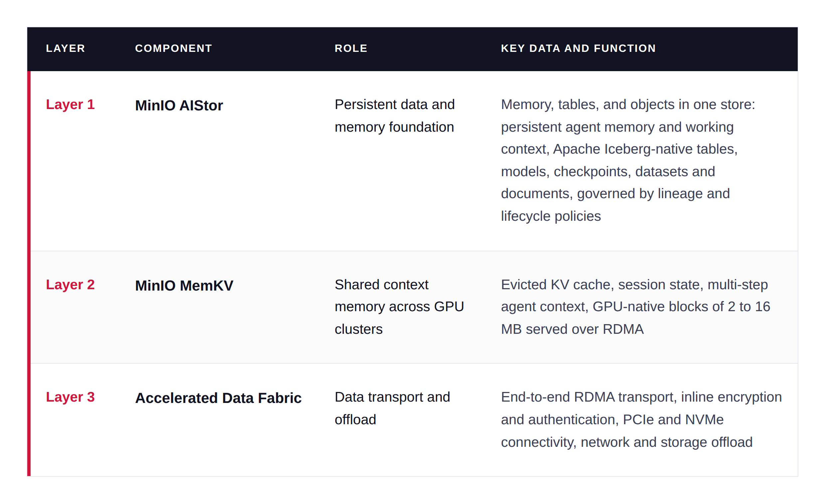825x504 pixels.
Task: Click 'MB served over RDMA' text line
Action: point(572,329)
